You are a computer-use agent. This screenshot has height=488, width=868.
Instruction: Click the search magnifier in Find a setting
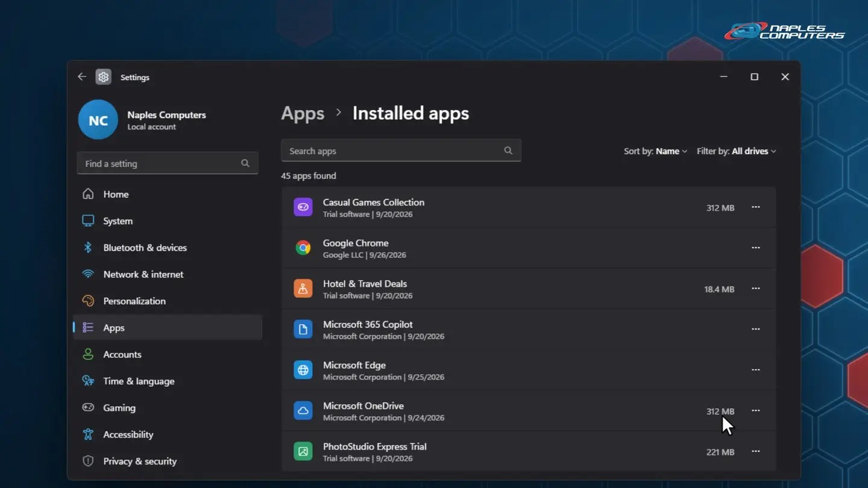(x=245, y=163)
